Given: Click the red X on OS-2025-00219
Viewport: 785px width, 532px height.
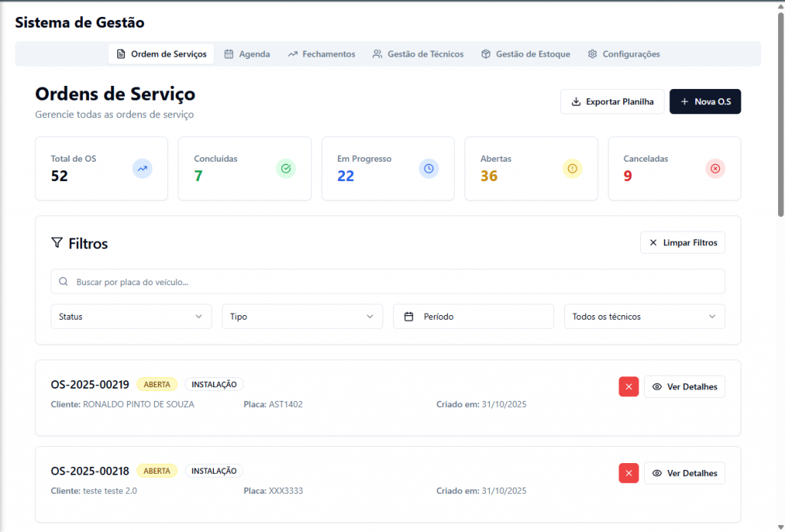Looking at the screenshot, I should tap(628, 387).
